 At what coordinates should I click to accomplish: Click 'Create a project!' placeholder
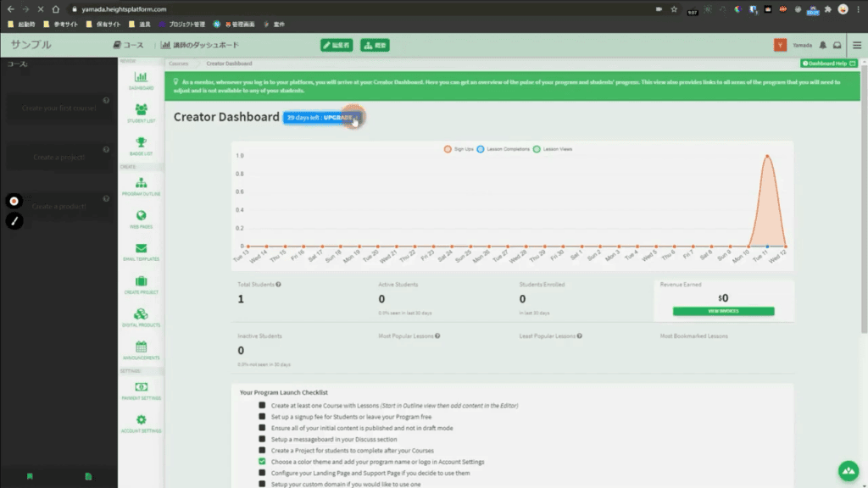(58, 157)
